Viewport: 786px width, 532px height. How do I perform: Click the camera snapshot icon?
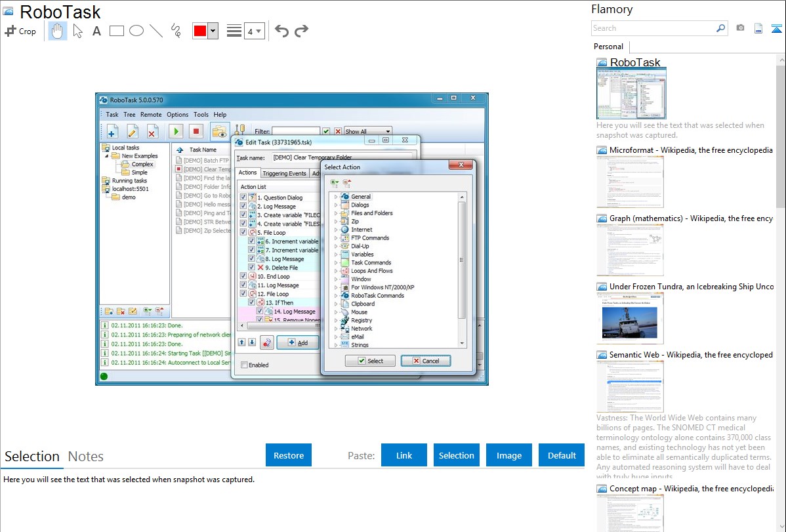[x=740, y=28]
